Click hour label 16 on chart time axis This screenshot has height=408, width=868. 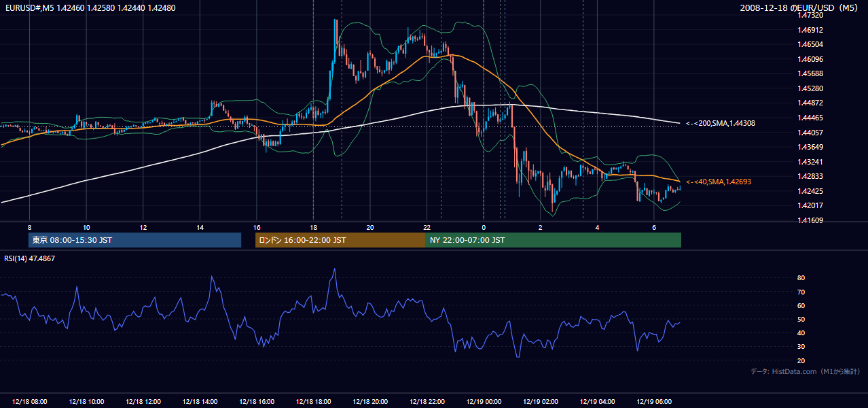coord(256,227)
